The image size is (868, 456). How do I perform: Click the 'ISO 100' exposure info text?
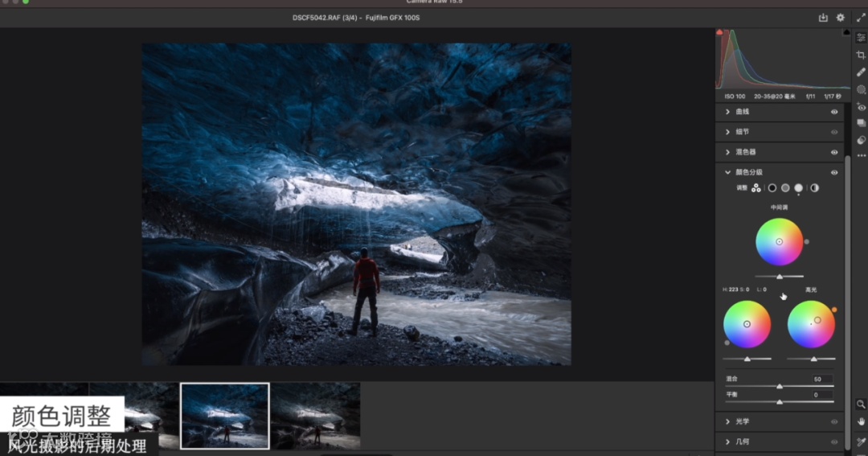click(735, 97)
